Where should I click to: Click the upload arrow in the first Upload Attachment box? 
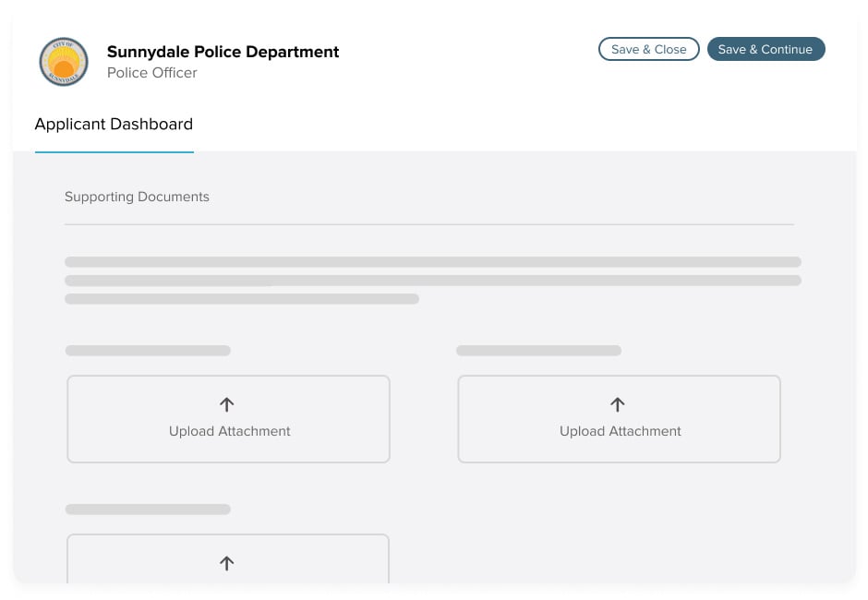coord(227,404)
